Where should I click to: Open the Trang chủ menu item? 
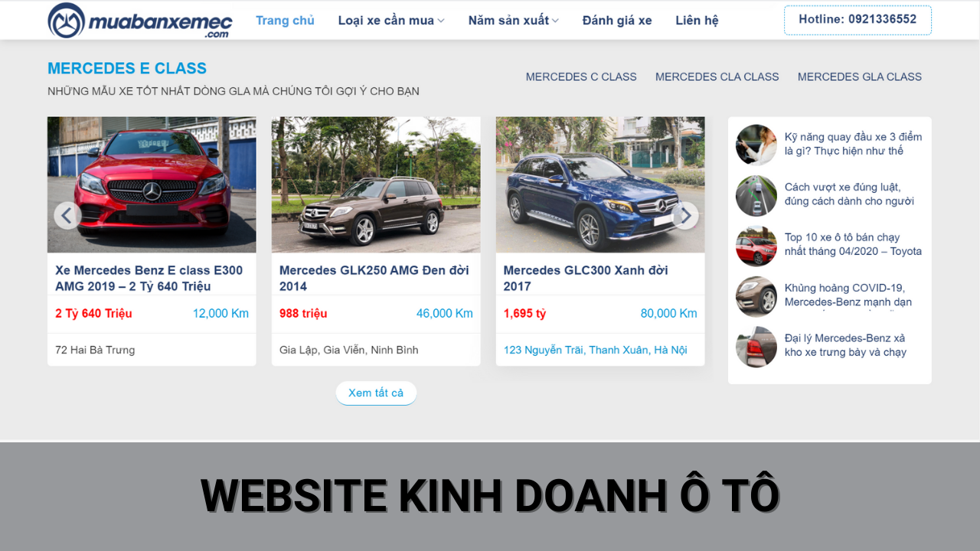(x=285, y=21)
